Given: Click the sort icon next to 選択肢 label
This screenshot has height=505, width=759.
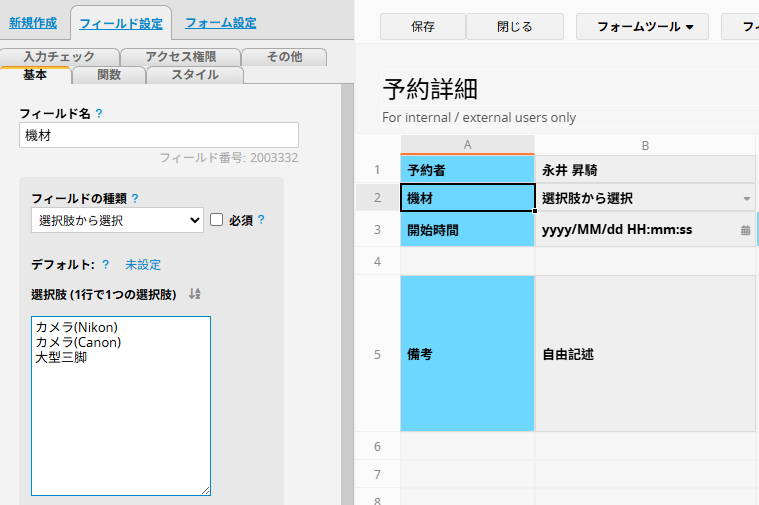Looking at the screenshot, I should (195, 294).
